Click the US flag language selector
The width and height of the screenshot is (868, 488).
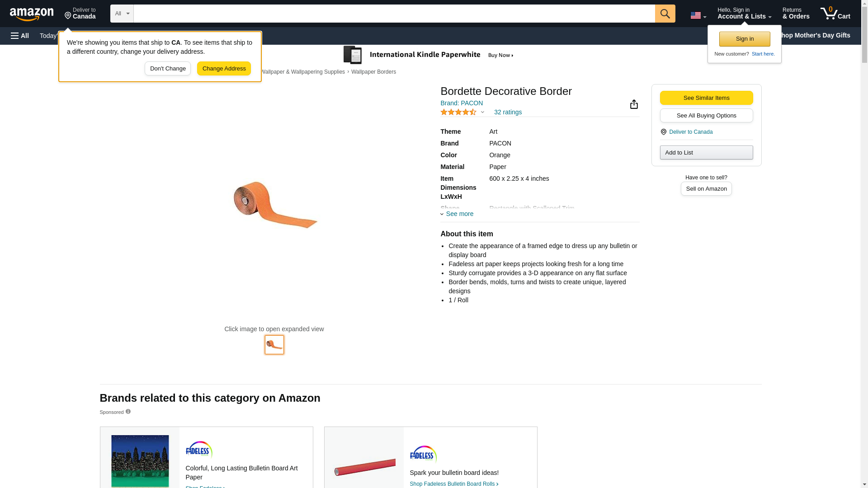point(698,15)
